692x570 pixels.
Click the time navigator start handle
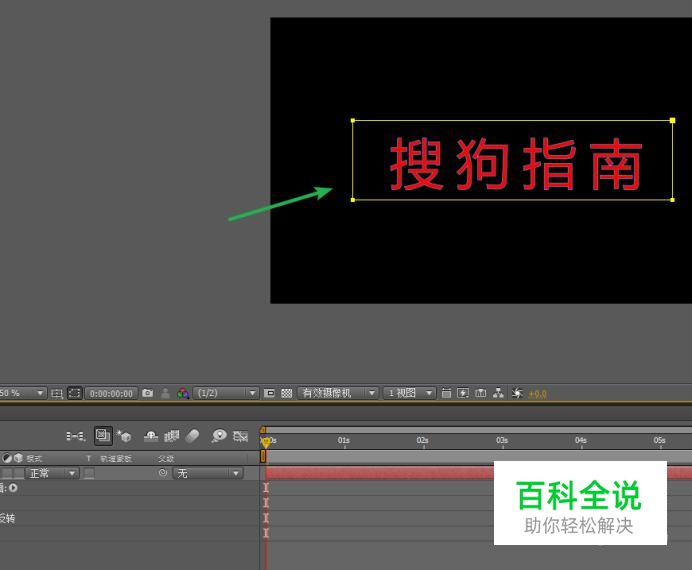263,430
